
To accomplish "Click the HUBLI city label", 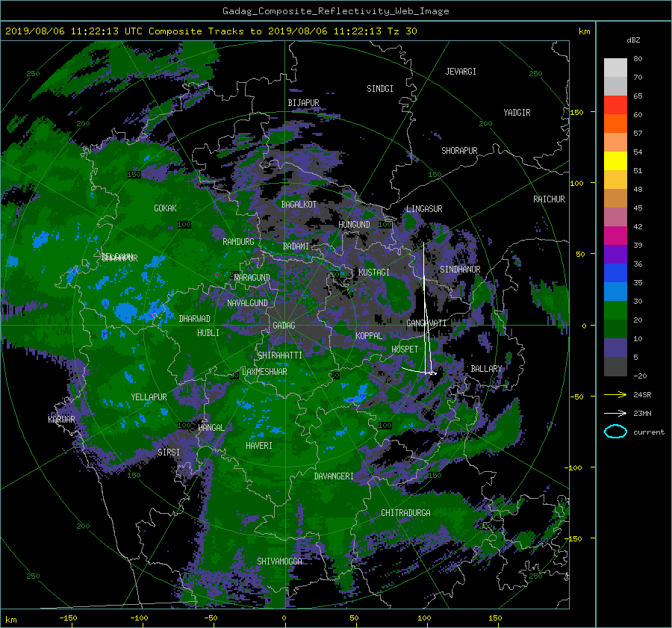I will click(x=208, y=332).
